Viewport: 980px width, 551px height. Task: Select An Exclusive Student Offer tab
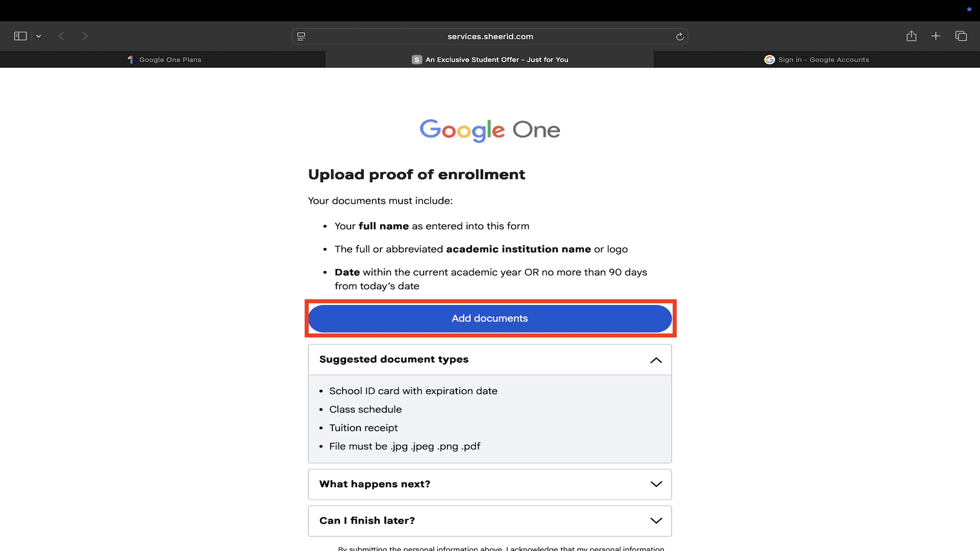[x=496, y=60]
